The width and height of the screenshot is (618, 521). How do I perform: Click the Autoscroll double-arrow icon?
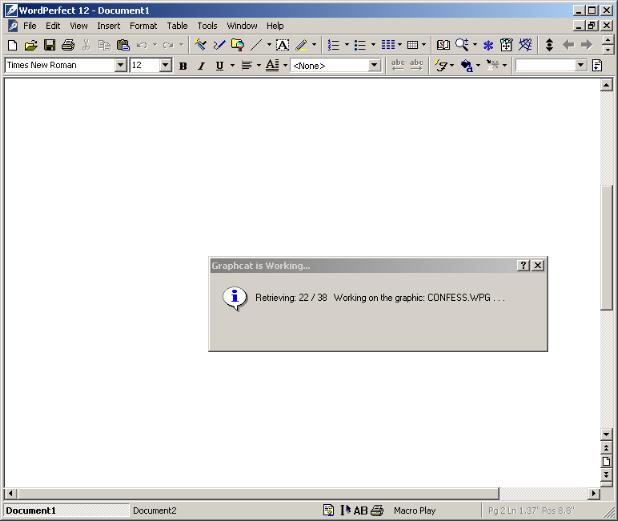(549, 45)
